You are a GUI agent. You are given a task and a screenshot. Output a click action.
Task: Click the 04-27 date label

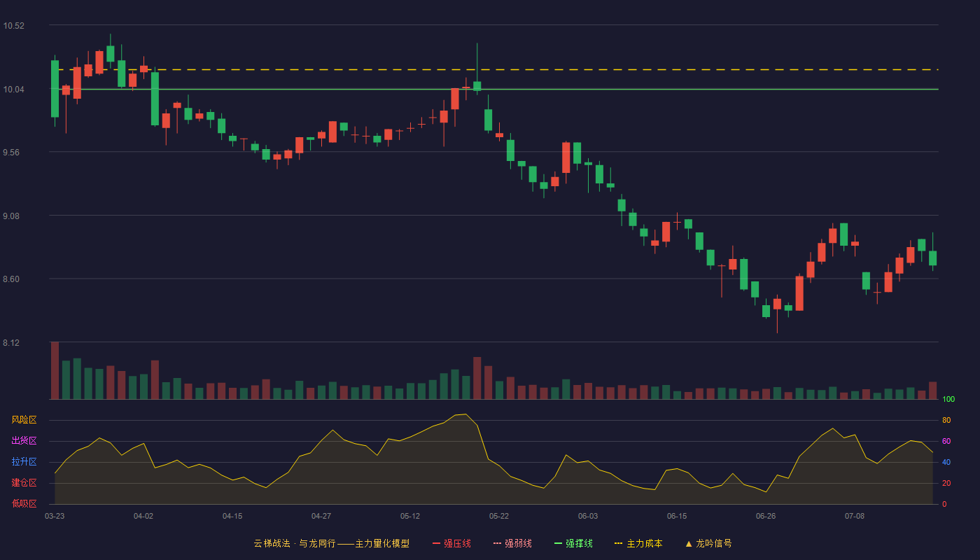point(321,516)
